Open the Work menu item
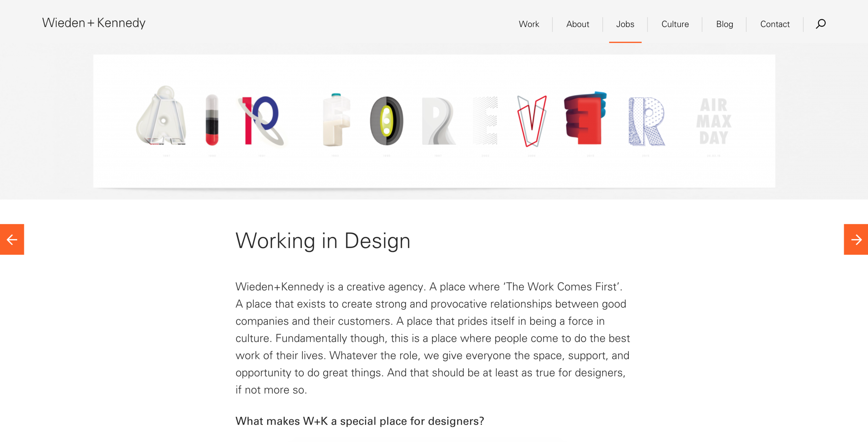Screen dimensions: 868x442 [x=529, y=24]
